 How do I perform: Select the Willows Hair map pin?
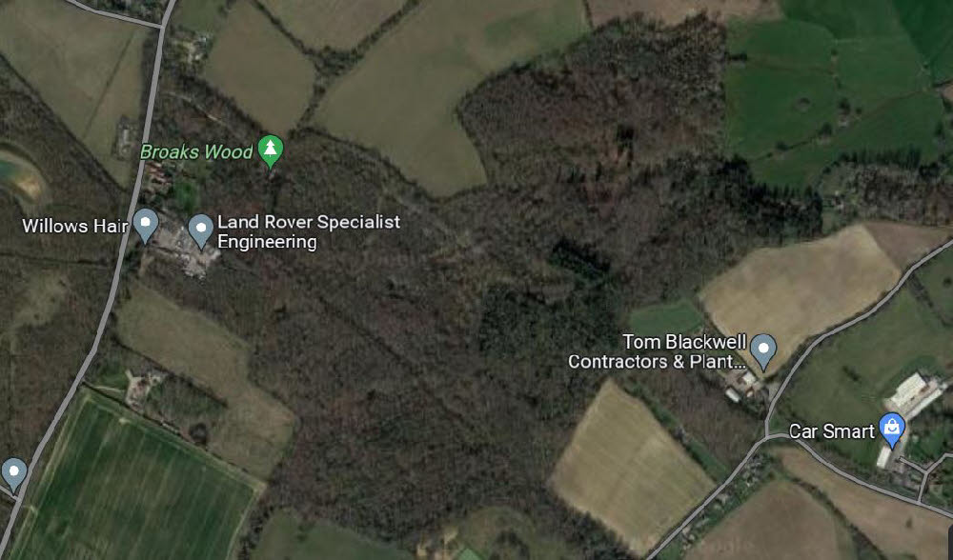146,225
